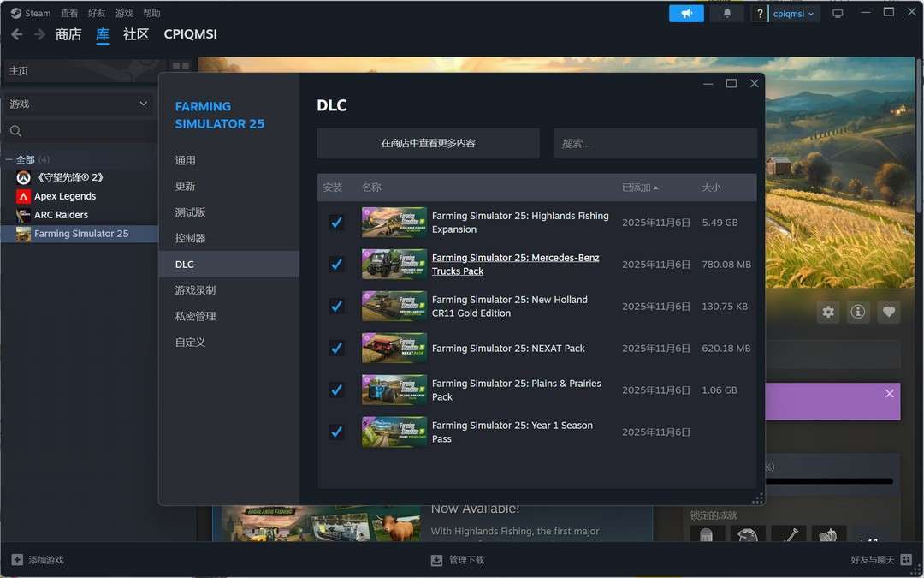Open the game info icon
The image size is (924, 578).
[858, 312]
